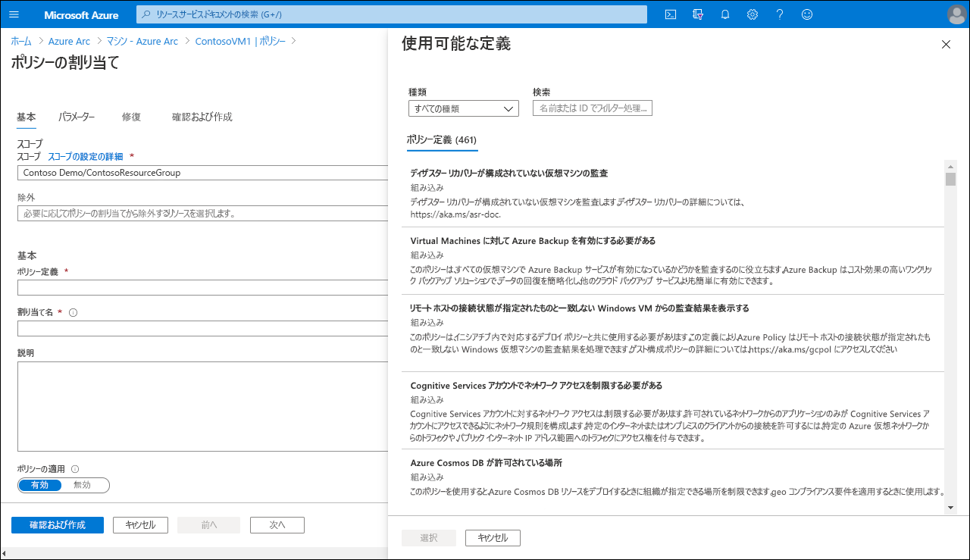Viewport: 970px width, 560px height.
Task: Click the 前へ button
Action: pos(208,525)
